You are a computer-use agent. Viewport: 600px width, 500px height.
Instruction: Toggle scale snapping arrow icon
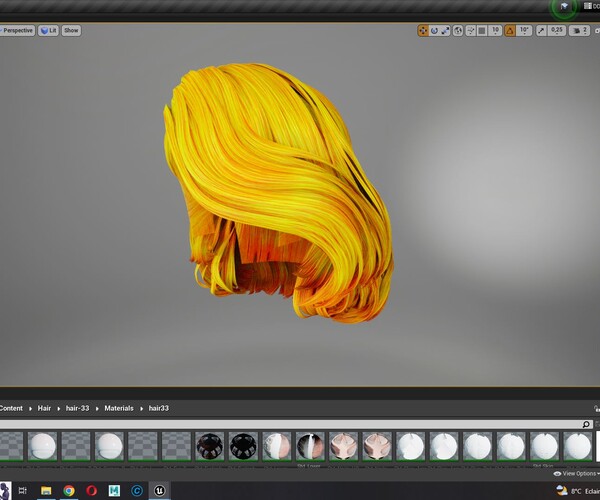[541, 31]
